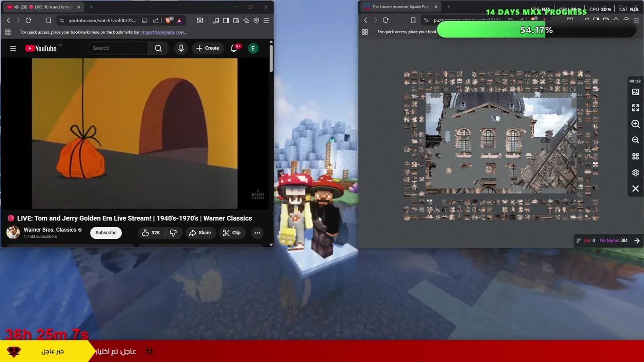Viewport: 644px width, 362px height.
Task: Create a Clip of the stream
Action: (231, 233)
